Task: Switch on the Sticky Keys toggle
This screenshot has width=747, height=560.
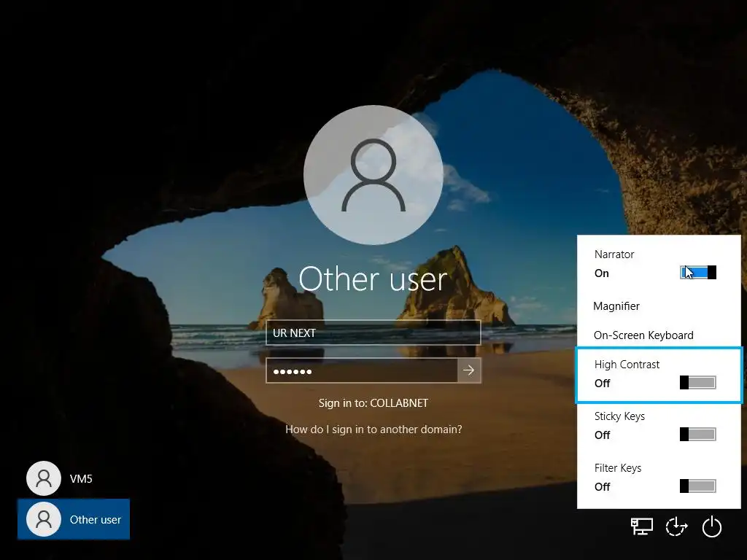Action: click(698, 435)
